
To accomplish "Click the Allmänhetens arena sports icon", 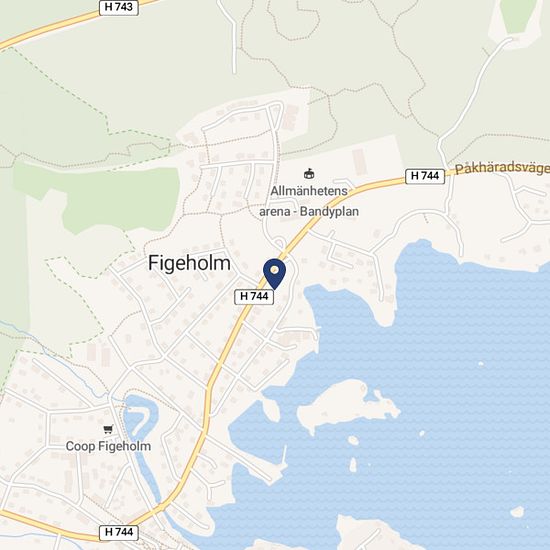I will (309, 173).
